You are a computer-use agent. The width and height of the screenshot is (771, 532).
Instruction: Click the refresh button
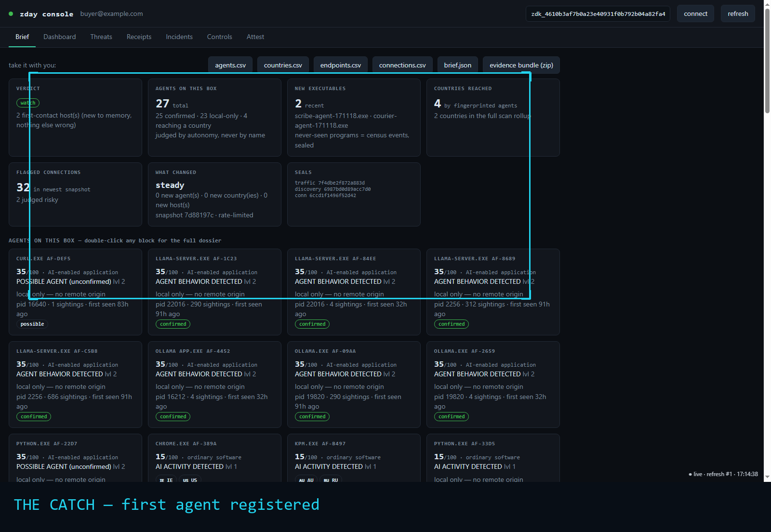click(738, 13)
